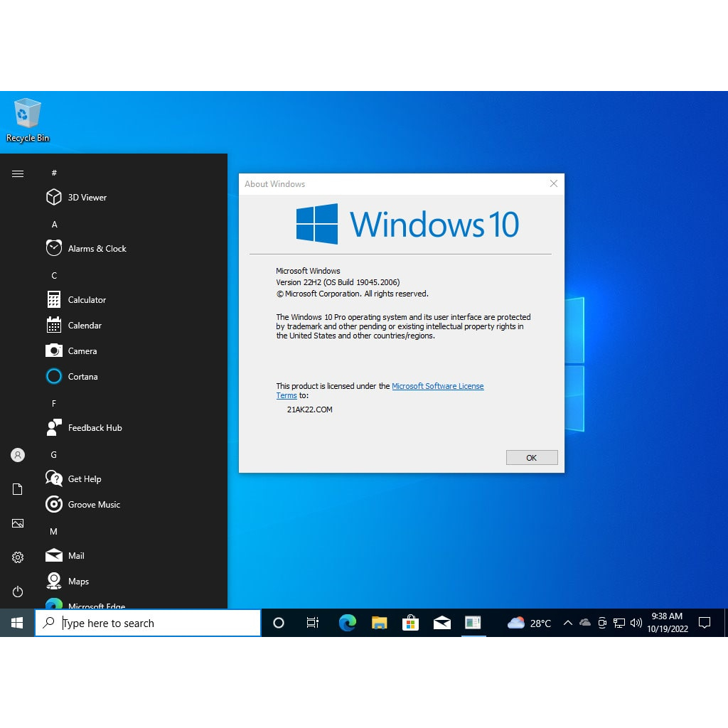The height and width of the screenshot is (728, 728).
Task: Open the weather widget showing 28°C
Action: pyautogui.click(x=530, y=623)
